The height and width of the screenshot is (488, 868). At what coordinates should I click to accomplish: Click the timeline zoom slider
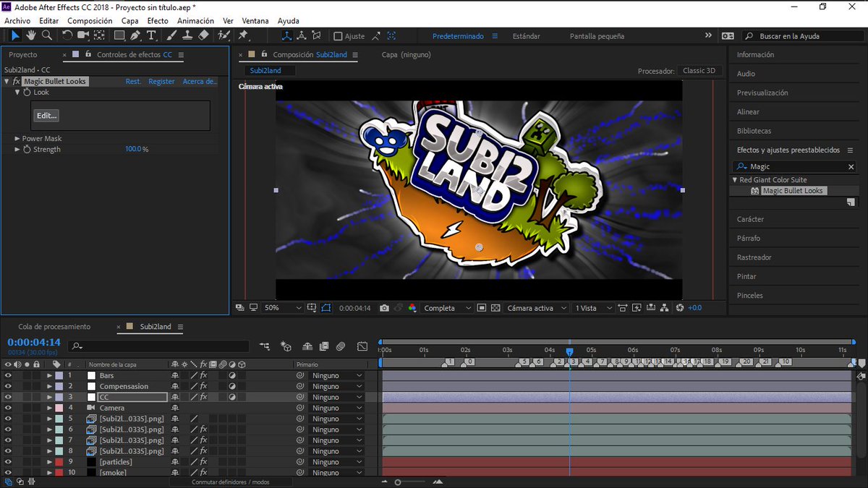coord(398,482)
